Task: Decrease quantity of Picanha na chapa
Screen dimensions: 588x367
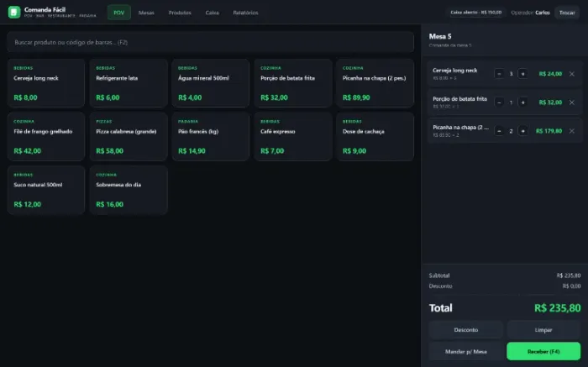Action: point(499,131)
